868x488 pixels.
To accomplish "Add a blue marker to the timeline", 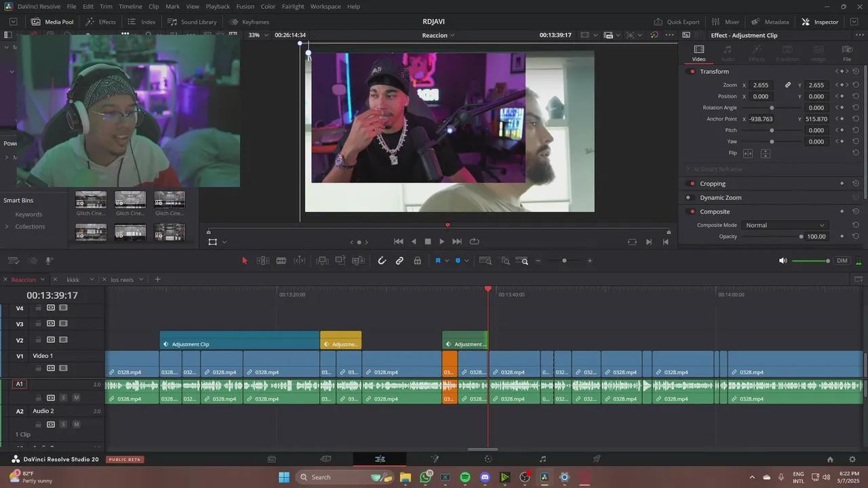I will coord(458,261).
